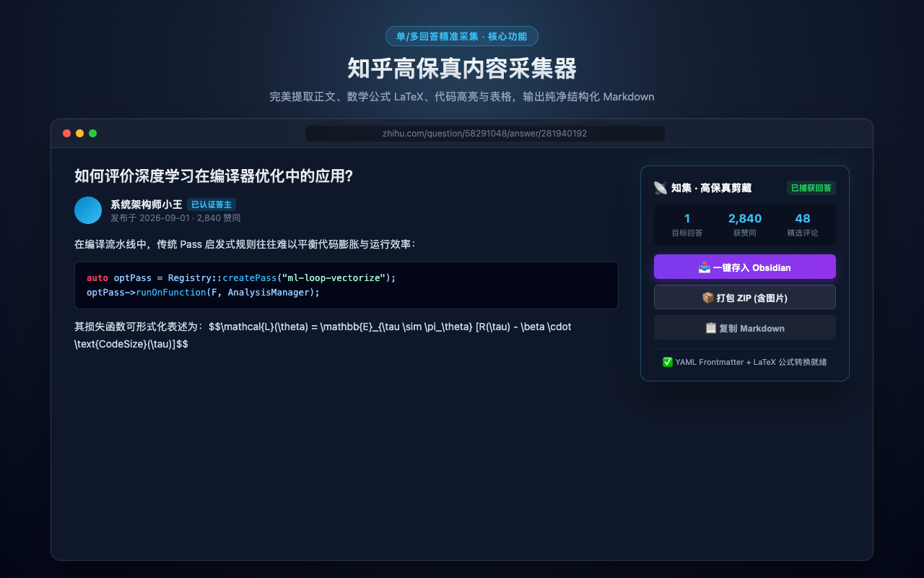Screen dimensions: 924x578
Task: Click the package box icon on ZIP button
Action: [x=708, y=297]
